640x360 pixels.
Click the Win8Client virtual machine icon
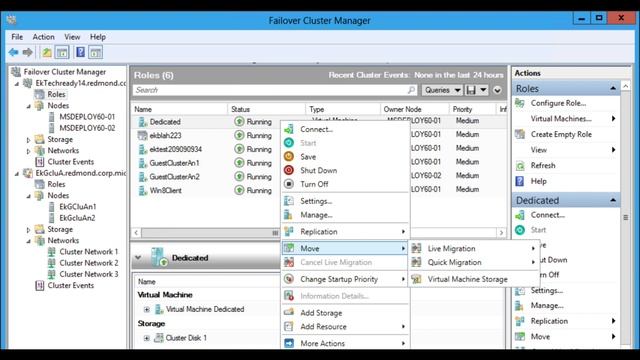pos(142,190)
